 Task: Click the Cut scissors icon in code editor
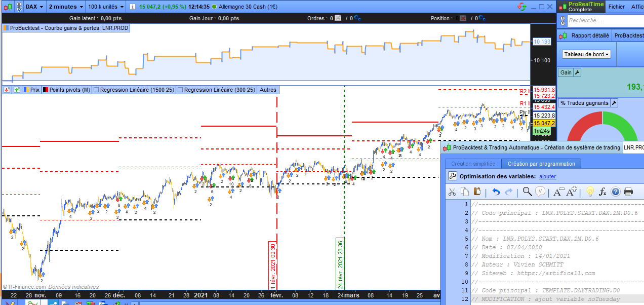(452, 192)
